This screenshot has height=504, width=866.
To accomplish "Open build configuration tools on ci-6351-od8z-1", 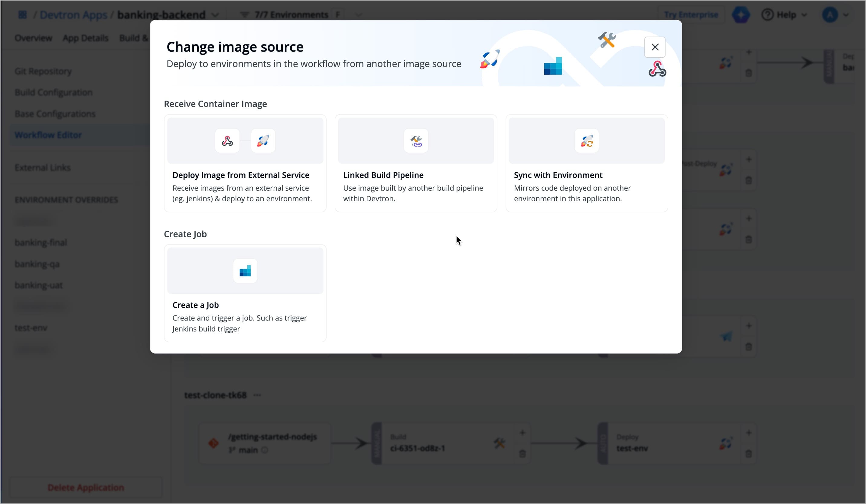I will coord(499,444).
